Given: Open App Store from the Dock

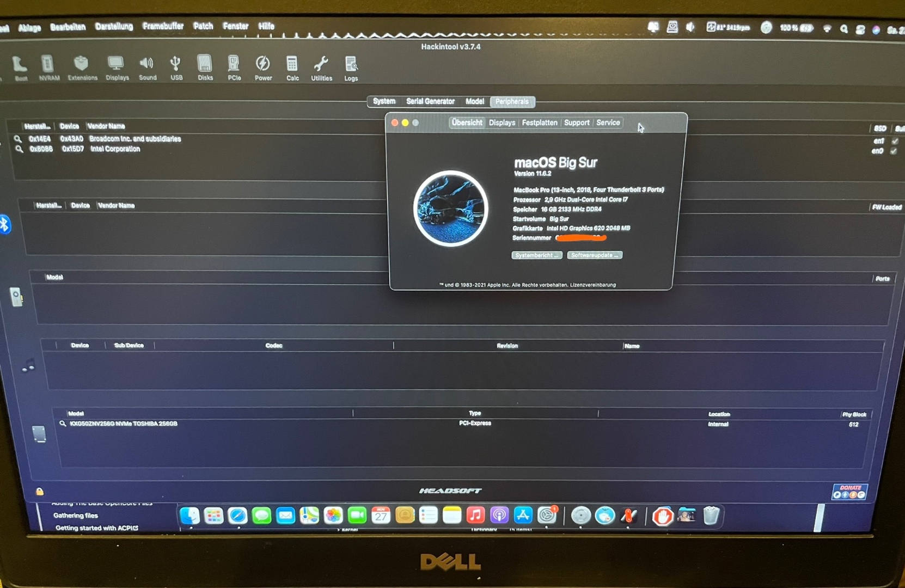Looking at the screenshot, I should click(523, 515).
